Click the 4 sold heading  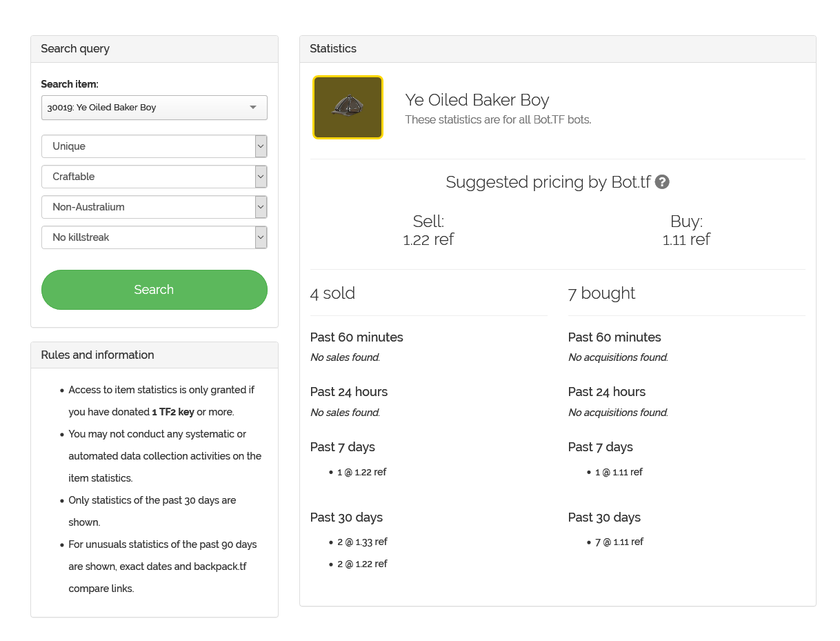(x=332, y=293)
